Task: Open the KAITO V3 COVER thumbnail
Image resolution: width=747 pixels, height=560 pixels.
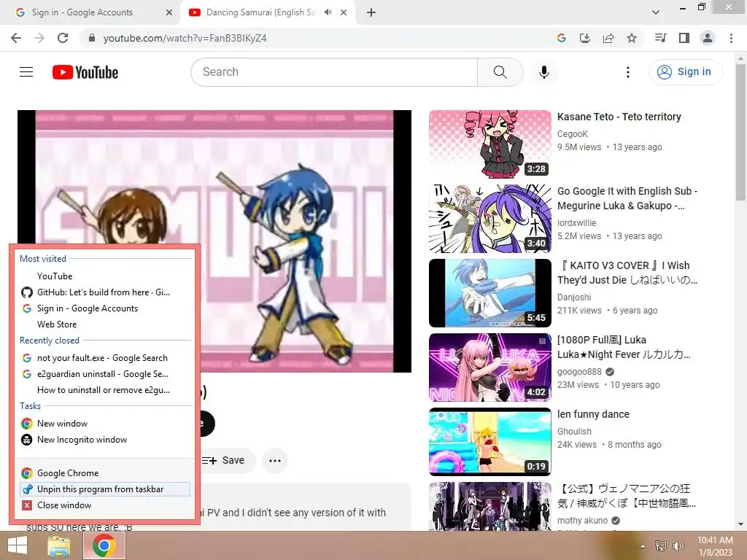Action: click(x=490, y=293)
